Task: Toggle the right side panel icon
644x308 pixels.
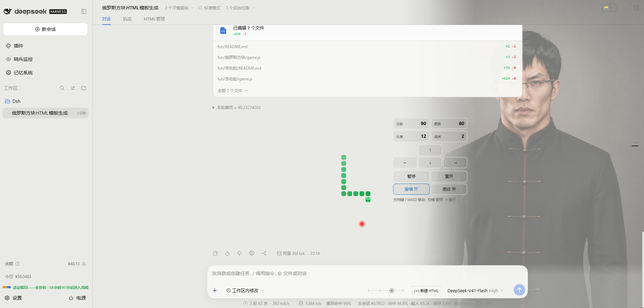Action: (636, 8)
